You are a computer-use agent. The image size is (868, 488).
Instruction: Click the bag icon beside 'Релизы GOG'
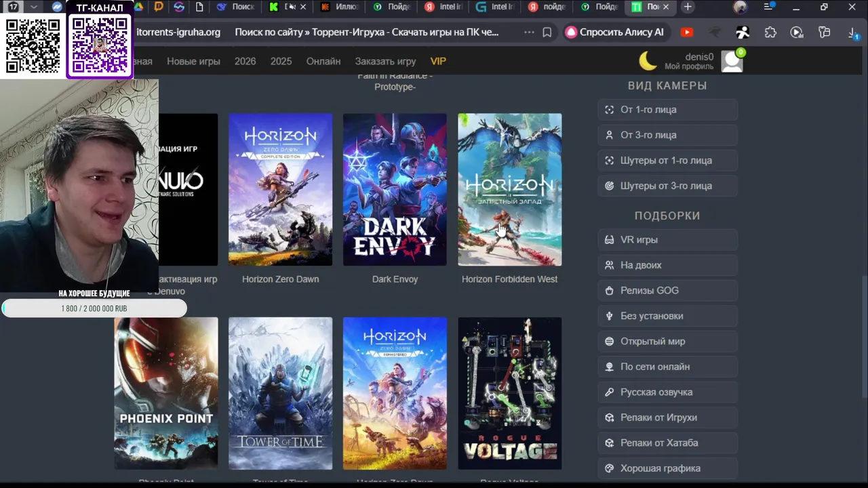pos(609,291)
